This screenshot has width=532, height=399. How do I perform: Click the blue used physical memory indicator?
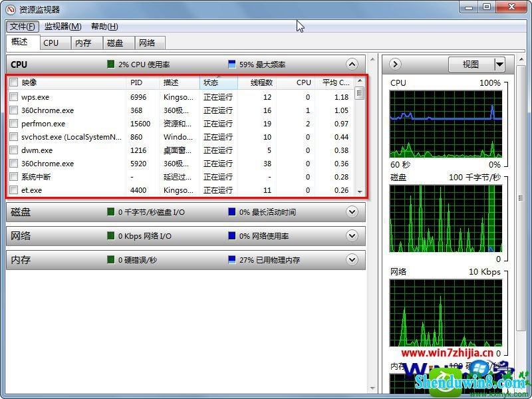tap(231, 260)
